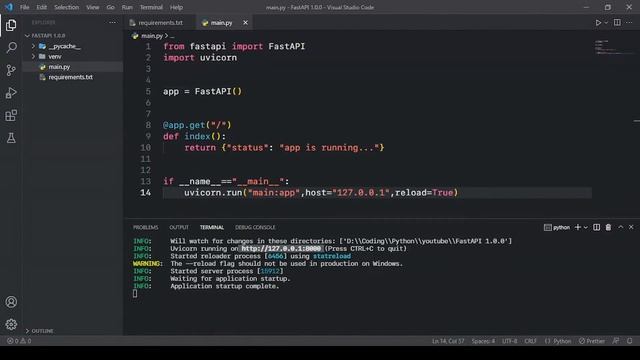Click the @app.get decorator line

coord(197,125)
